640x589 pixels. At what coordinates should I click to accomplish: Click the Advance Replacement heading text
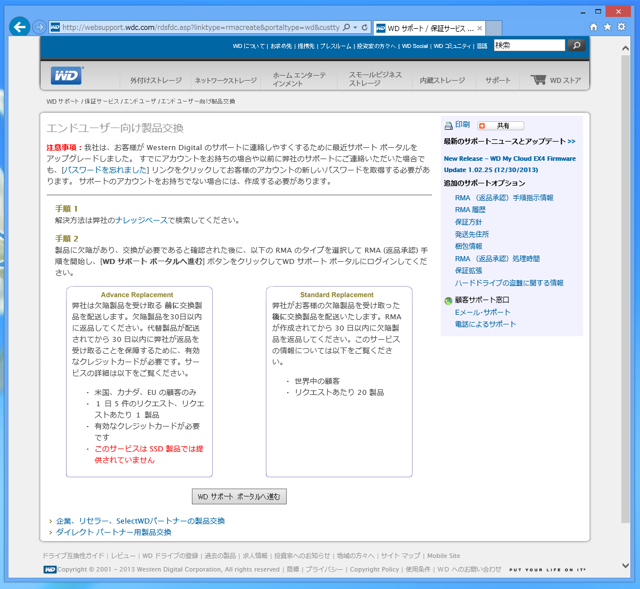(x=137, y=295)
